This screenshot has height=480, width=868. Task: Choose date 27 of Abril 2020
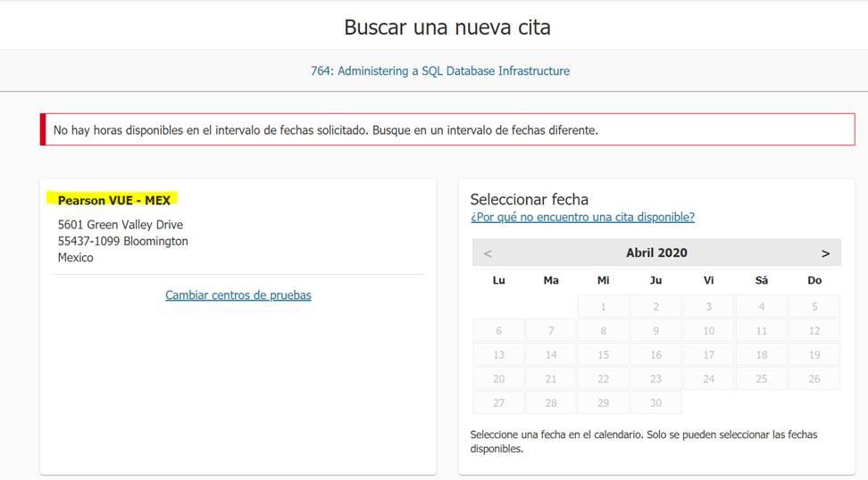pos(499,402)
